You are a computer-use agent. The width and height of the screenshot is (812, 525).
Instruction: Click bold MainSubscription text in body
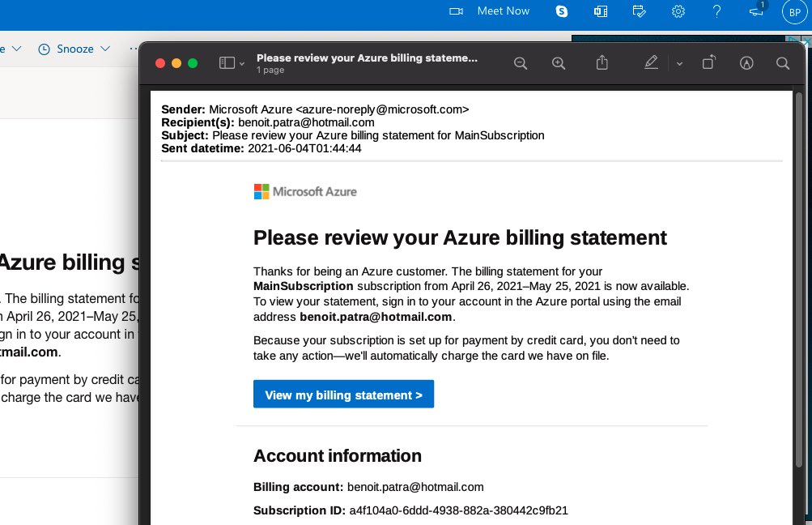304,286
